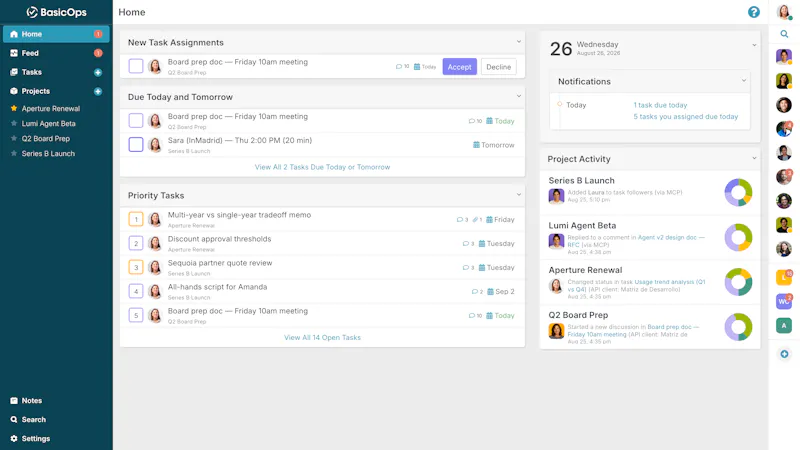
Task: Check the Board prep doc box in New Task Assignments
Action: [136, 66]
